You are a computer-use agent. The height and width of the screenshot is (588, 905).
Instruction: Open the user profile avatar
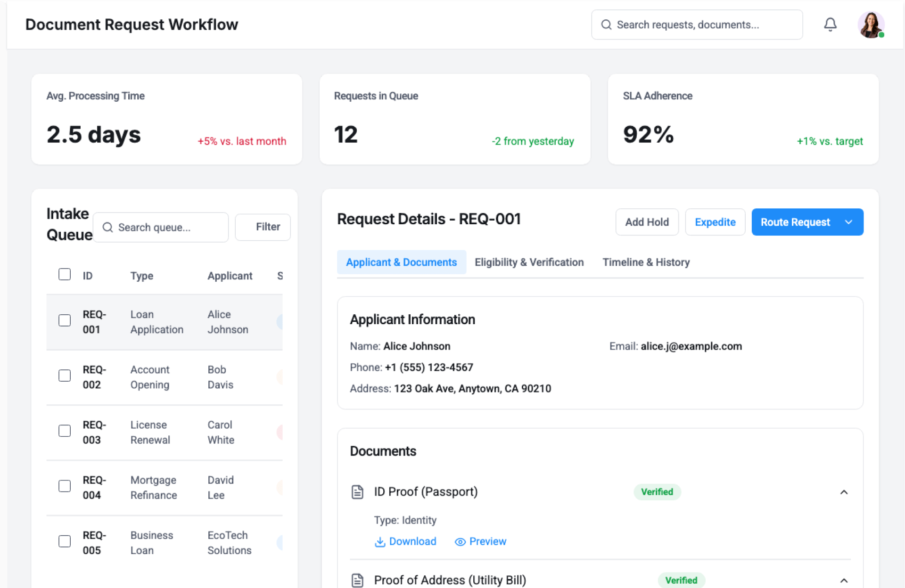click(x=870, y=24)
